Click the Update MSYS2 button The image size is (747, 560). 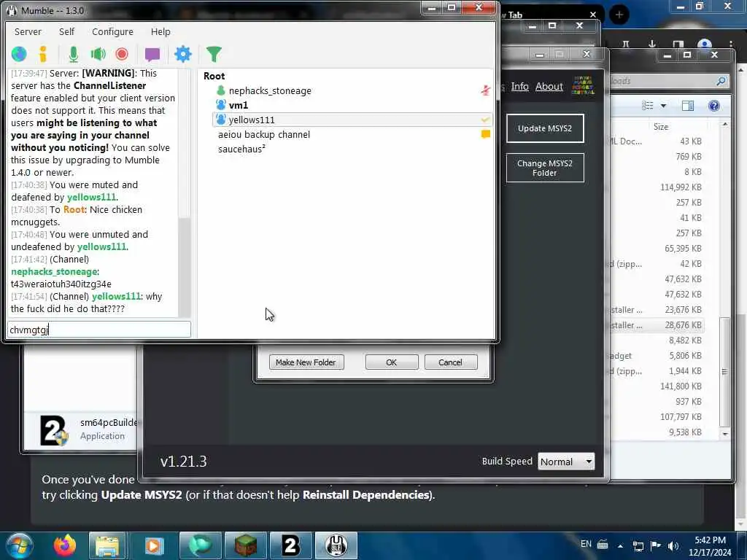point(545,128)
